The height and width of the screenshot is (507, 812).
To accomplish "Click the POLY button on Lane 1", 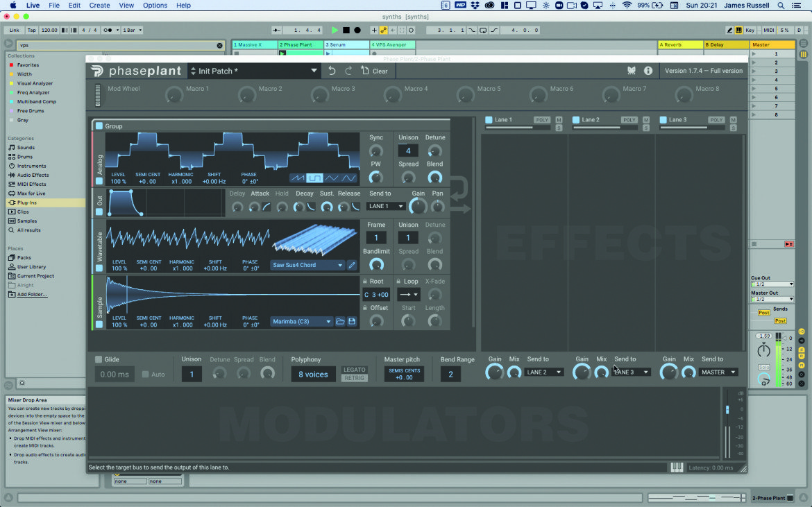I will pos(542,120).
